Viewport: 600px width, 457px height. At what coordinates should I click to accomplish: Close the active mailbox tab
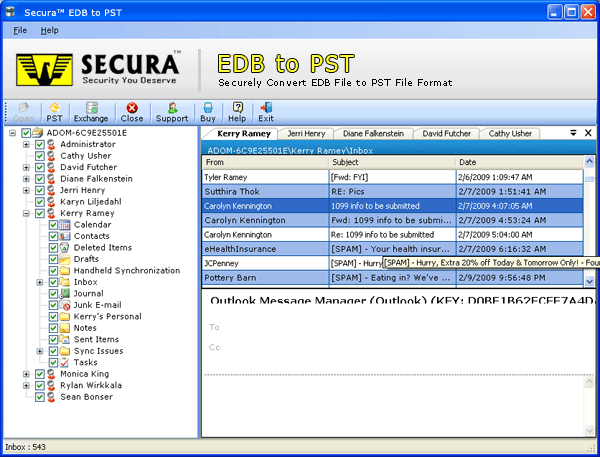click(x=588, y=133)
